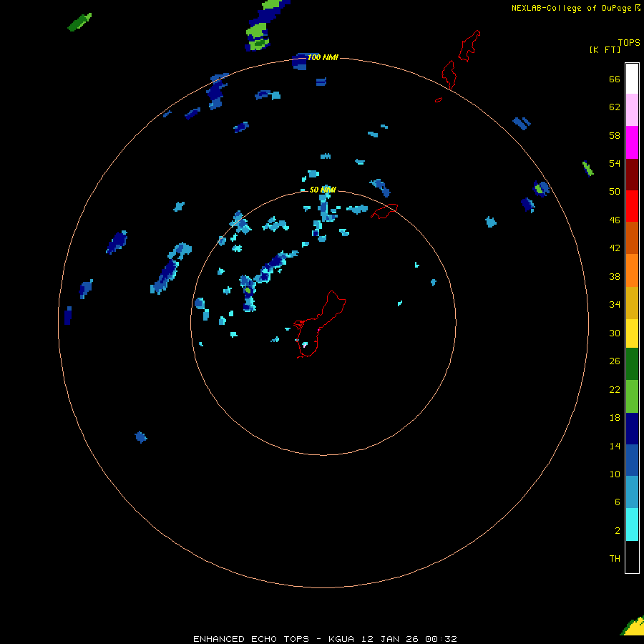Click the '14' value on the legend
The image size is (644, 644).
(615, 446)
